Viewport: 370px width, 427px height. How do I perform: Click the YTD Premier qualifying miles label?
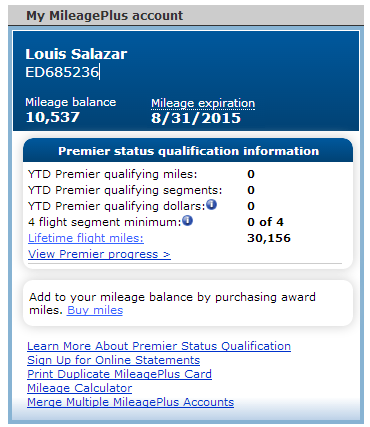pos(113,174)
